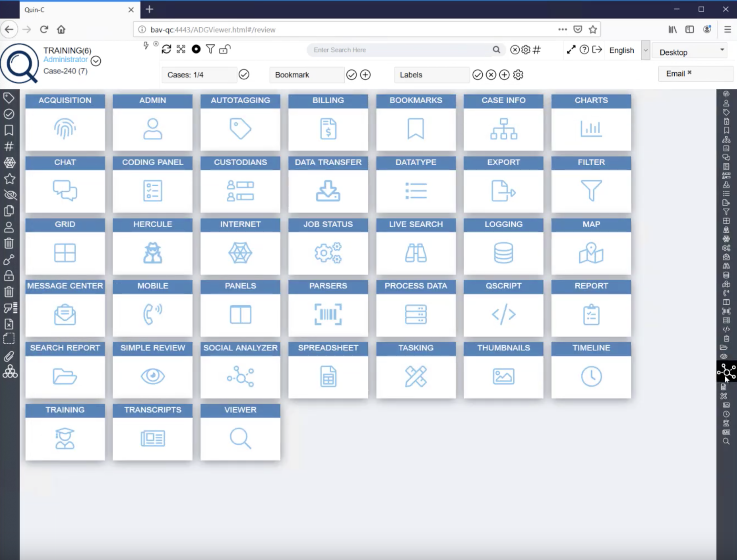Open the Simple Review eye tile

(x=153, y=370)
